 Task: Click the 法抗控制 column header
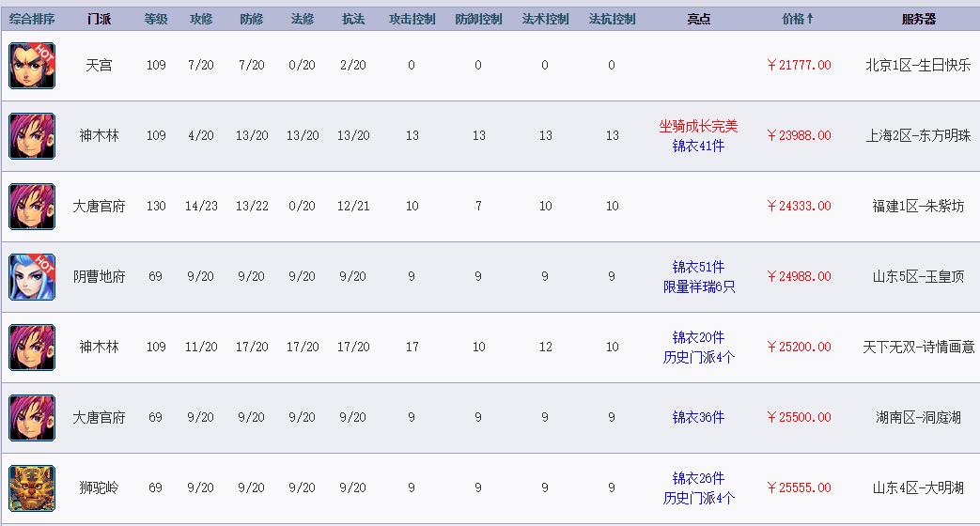point(612,19)
